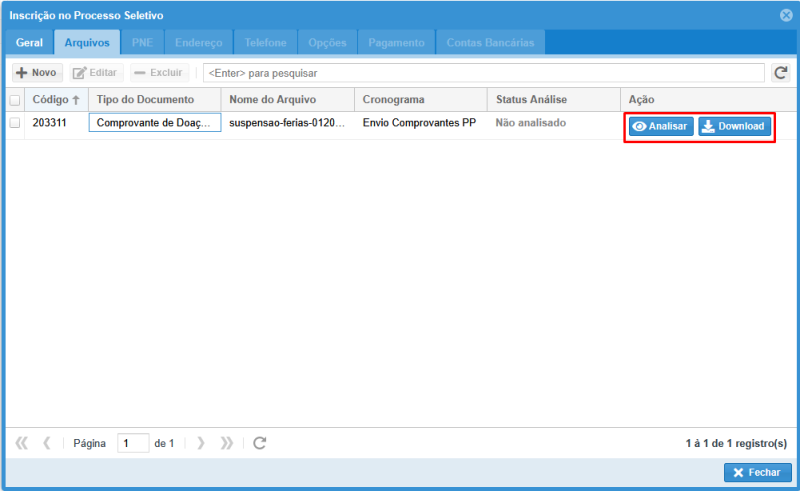Tick the select-all checkbox in header
This screenshot has width=800, height=491.
click(x=15, y=100)
